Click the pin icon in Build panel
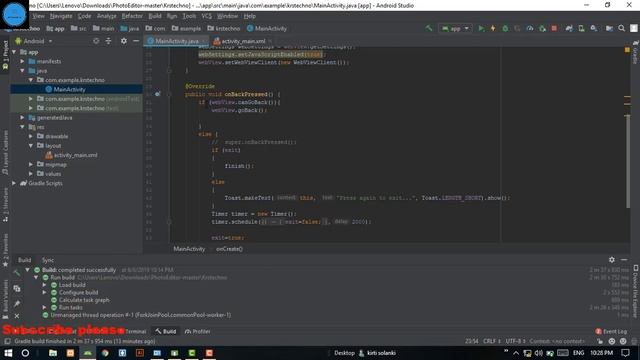Screen dimensions: 640x360 (17, 304)
